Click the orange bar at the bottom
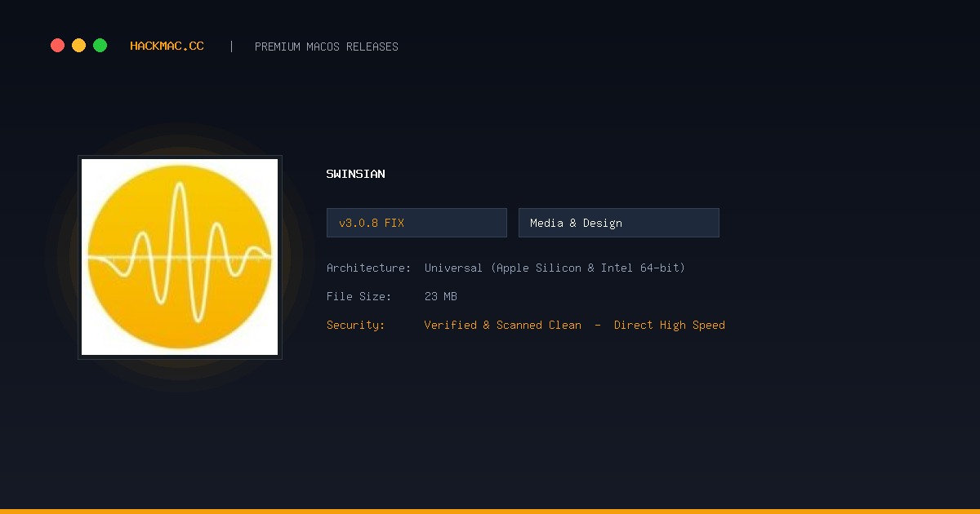 click(x=490, y=512)
